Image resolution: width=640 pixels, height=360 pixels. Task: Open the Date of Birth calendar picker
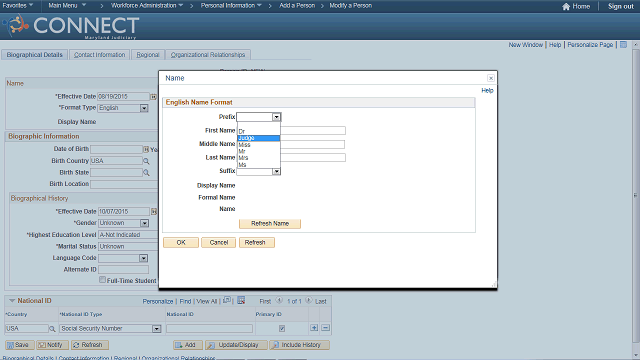click(x=146, y=149)
